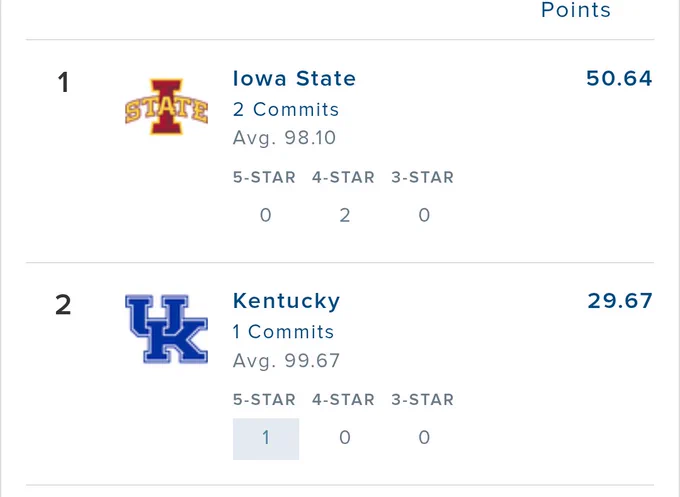Click the Iowa State team logo
680x497 pixels.
point(167,107)
